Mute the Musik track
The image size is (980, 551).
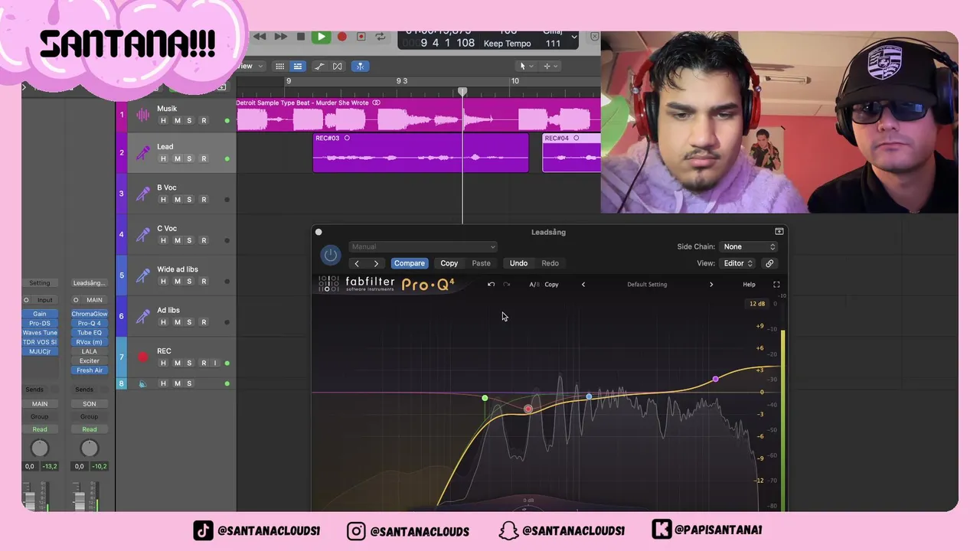pyautogui.click(x=177, y=121)
